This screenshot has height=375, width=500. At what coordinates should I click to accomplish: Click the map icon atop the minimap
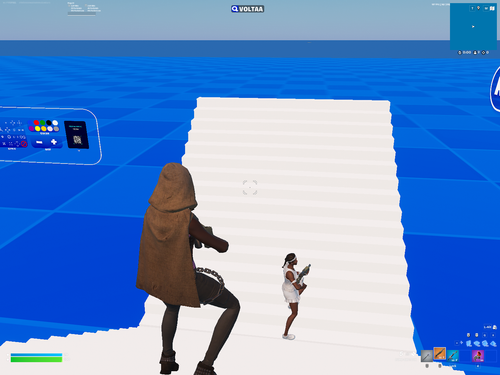click(492, 8)
